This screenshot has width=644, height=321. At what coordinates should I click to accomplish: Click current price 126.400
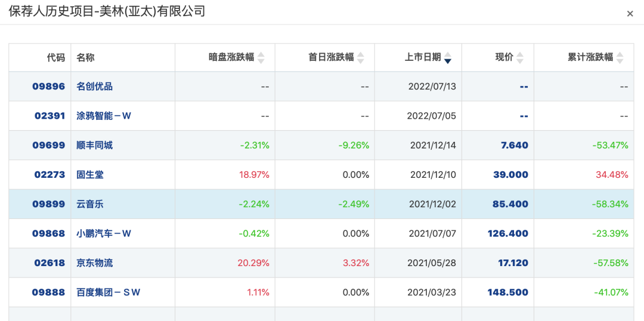click(x=508, y=233)
